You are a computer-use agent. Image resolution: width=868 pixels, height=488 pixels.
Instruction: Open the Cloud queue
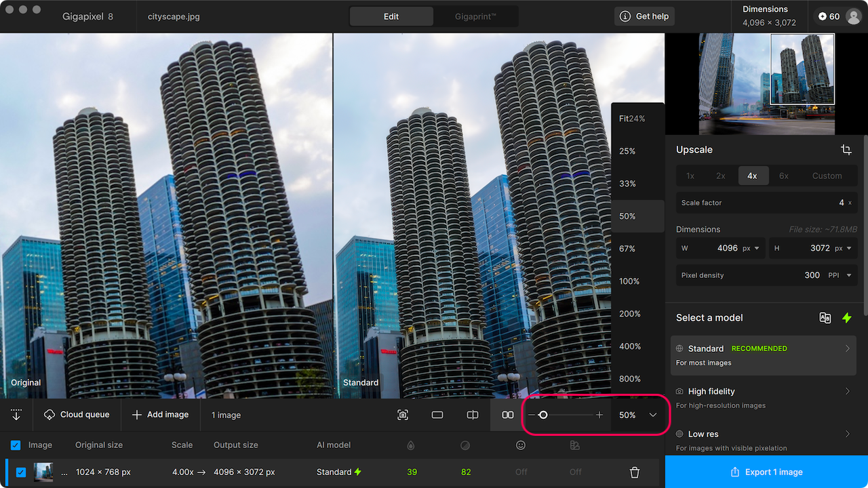pyautogui.click(x=76, y=415)
